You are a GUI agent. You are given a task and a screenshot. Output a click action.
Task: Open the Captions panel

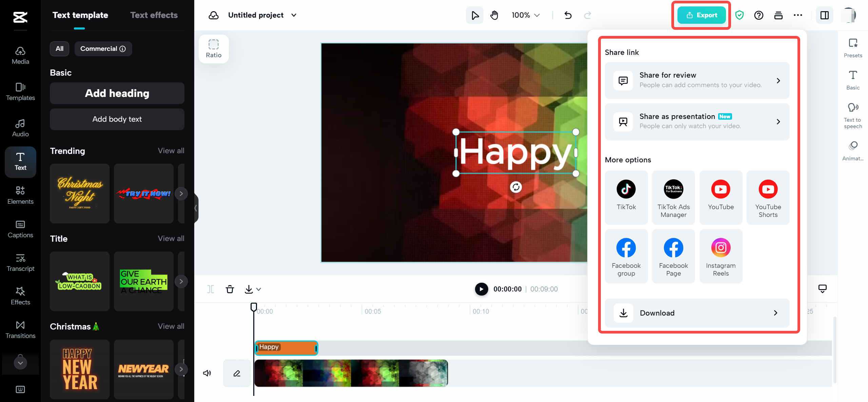20,228
